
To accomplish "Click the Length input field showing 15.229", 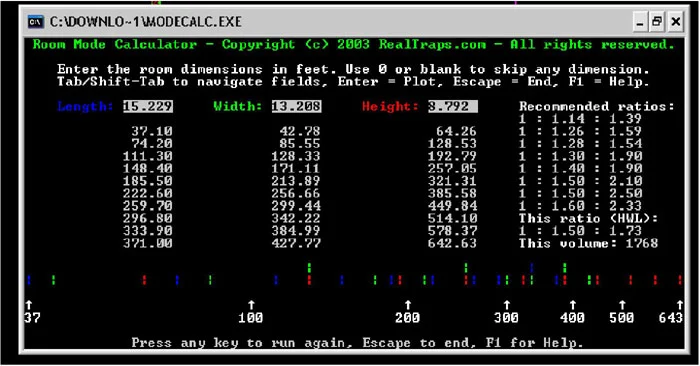I will point(148,106).
